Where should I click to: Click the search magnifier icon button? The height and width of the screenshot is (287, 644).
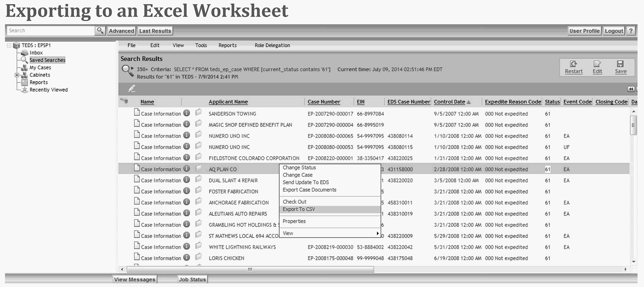[100, 31]
